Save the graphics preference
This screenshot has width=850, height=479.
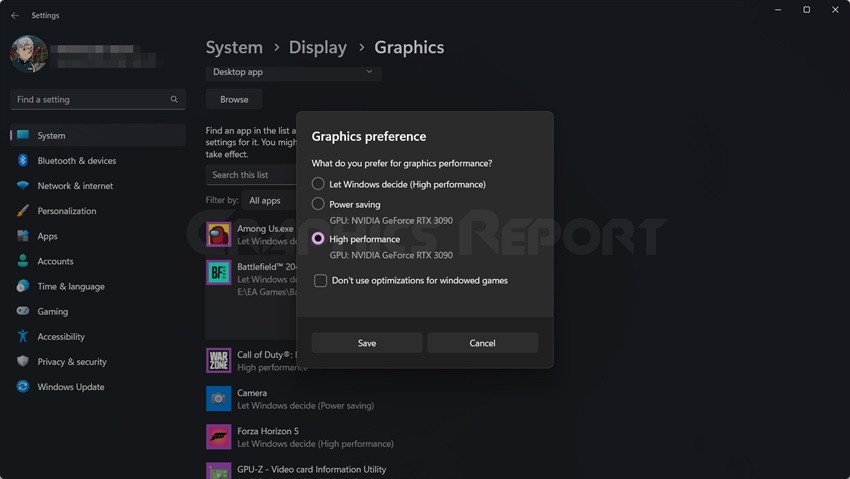pyautogui.click(x=367, y=343)
